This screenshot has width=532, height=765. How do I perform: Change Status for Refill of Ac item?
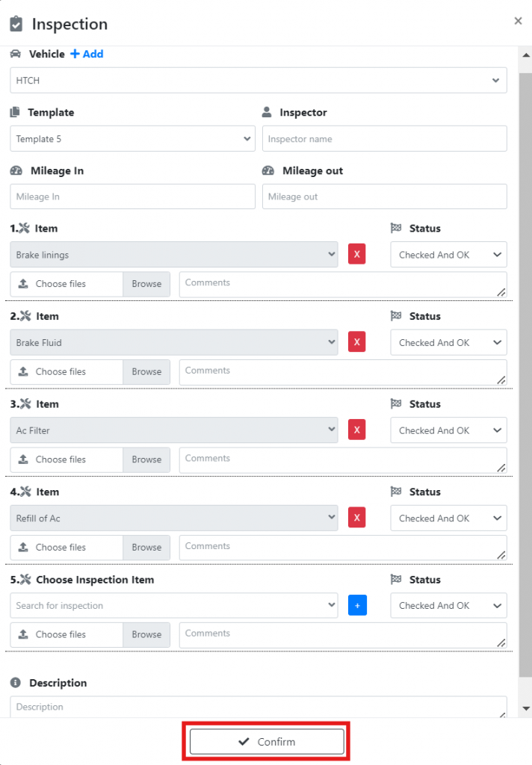(x=448, y=518)
